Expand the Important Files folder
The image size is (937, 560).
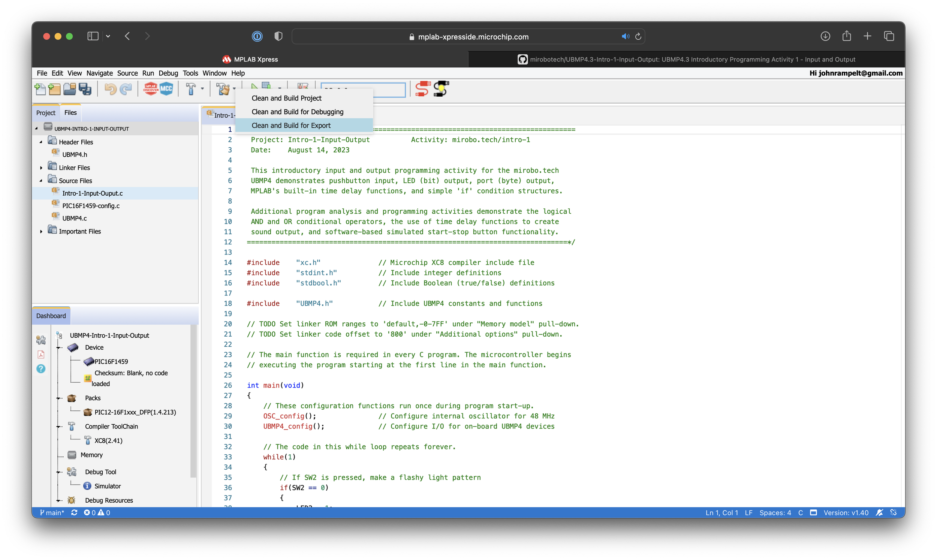41,231
